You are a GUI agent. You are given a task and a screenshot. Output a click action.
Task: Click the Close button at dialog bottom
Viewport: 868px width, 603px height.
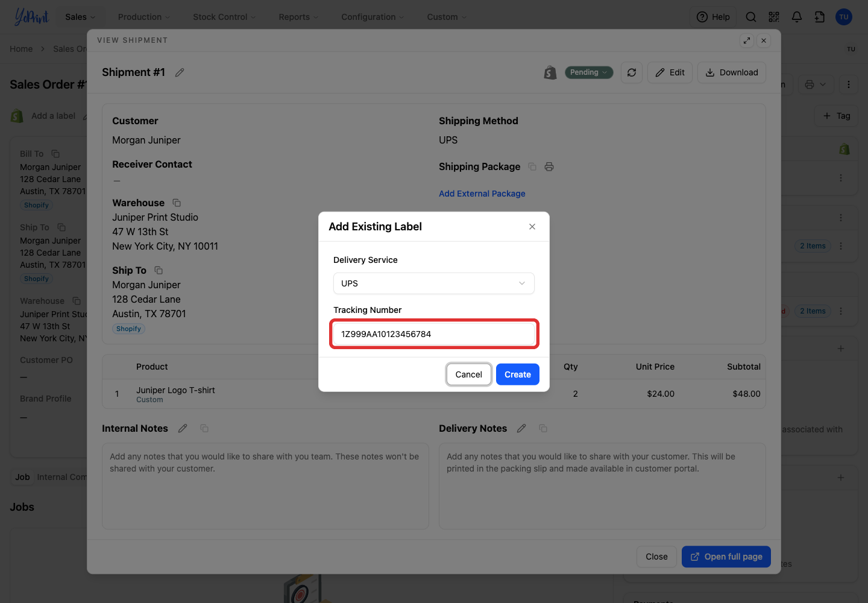pyautogui.click(x=656, y=557)
